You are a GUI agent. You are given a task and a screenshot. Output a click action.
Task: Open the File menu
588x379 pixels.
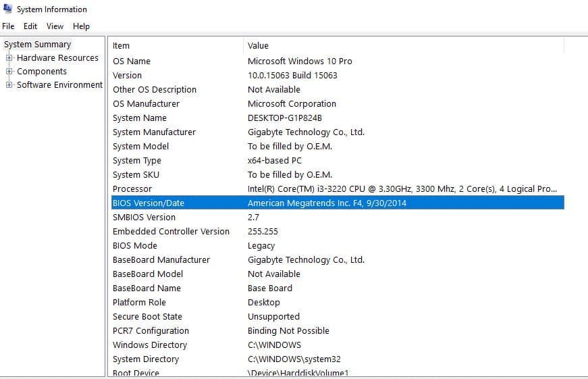tap(8, 26)
